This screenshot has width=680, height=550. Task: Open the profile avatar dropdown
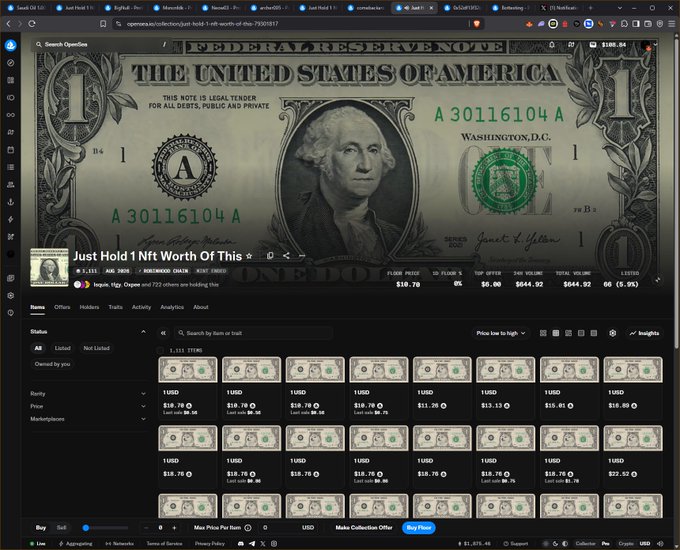click(649, 45)
